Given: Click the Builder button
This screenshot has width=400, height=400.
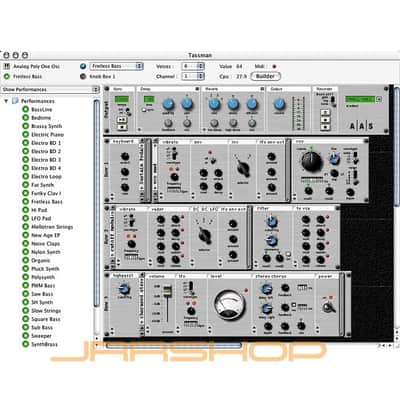Looking at the screenshot, I should coord(265,76).
